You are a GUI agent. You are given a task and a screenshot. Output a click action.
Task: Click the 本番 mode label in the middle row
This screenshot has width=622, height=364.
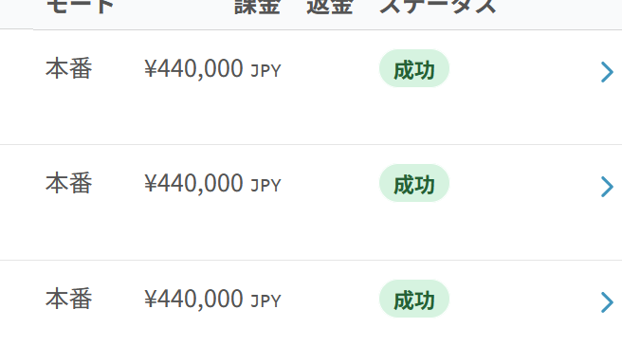(69, 183)
